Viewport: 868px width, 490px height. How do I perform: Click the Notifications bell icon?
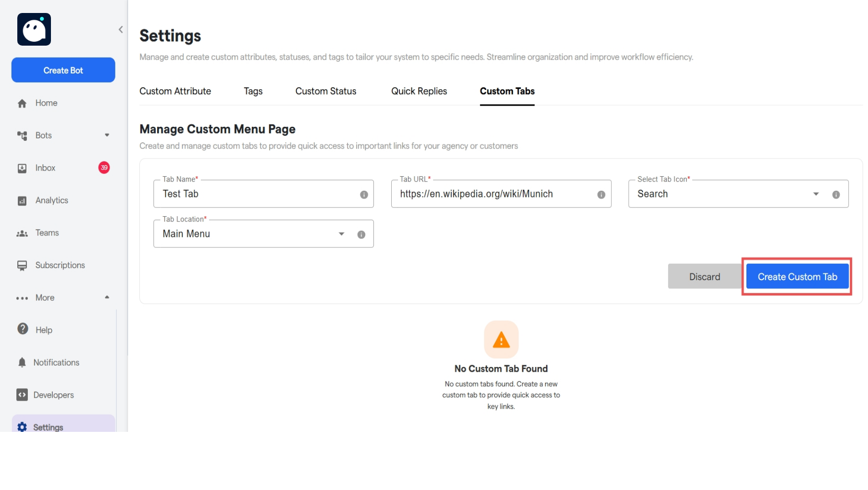pos(22,363)
